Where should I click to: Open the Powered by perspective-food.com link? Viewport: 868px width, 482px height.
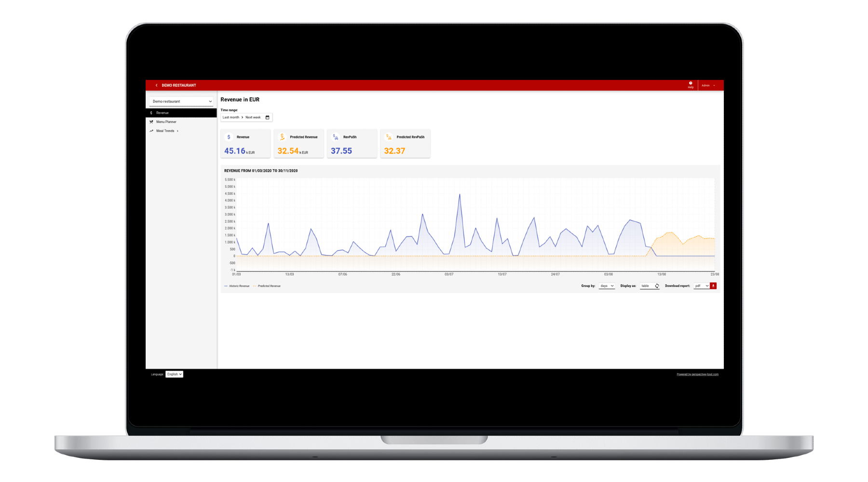pos(697,375)
